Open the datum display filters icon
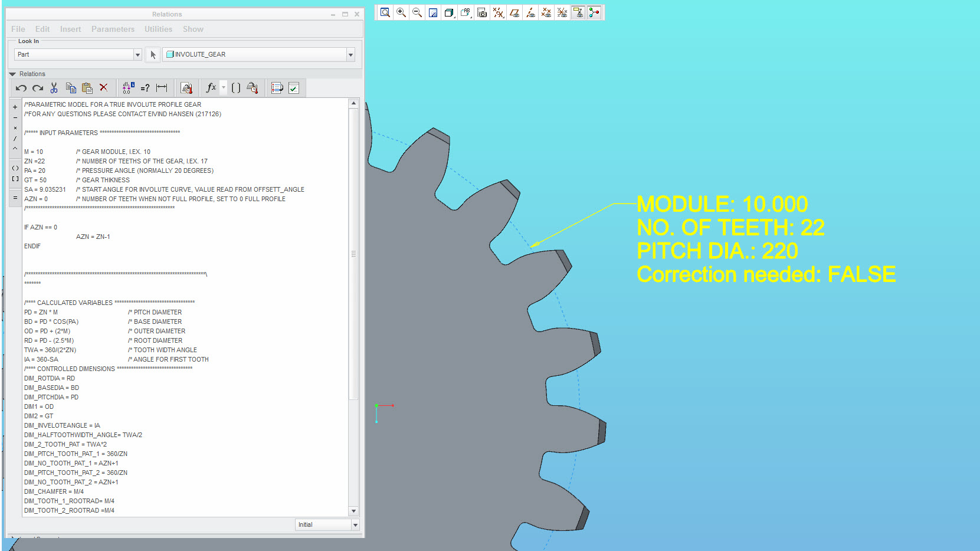 pos(499,12)
